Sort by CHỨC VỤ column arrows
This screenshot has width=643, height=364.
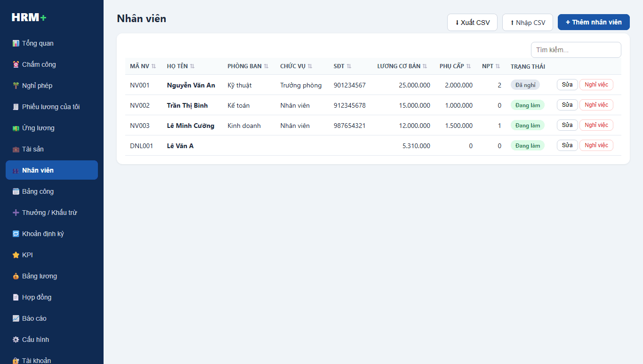(310, 66)
